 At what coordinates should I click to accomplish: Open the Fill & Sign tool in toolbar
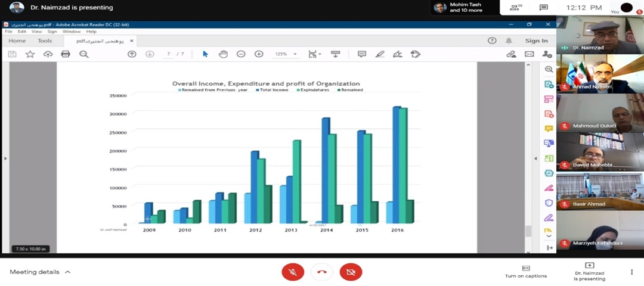click(x=397, y=54)
